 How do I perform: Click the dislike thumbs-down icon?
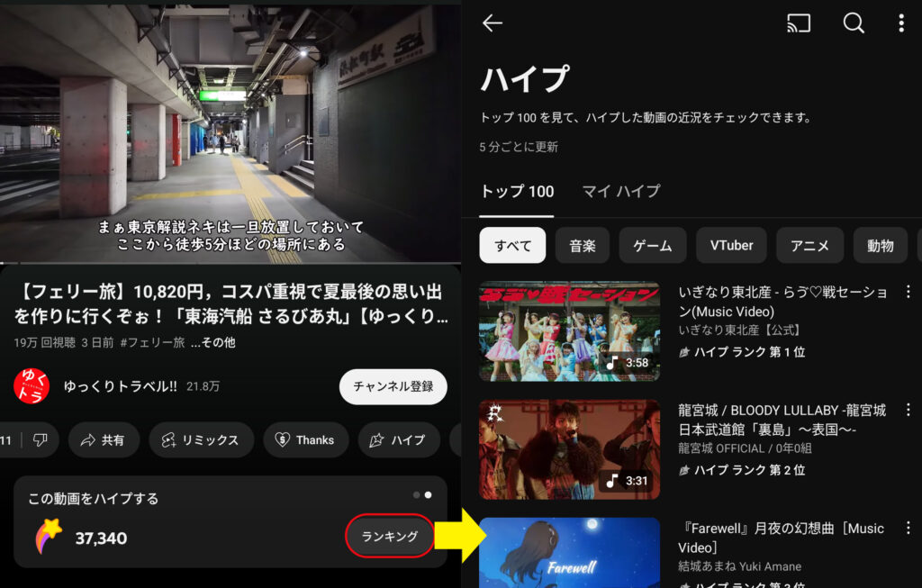tap(40, 440)
